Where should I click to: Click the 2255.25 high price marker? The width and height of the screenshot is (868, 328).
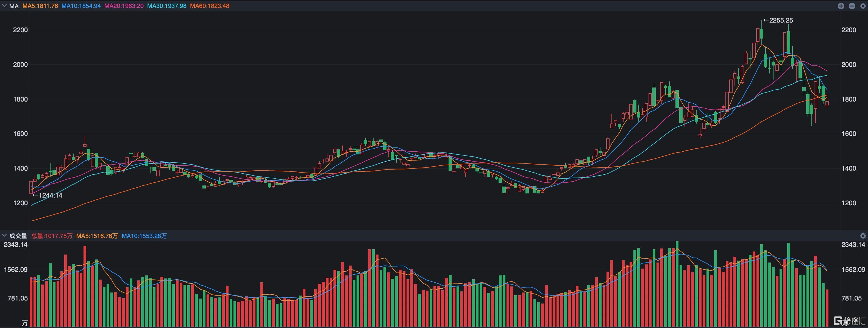tap(778, 20)
